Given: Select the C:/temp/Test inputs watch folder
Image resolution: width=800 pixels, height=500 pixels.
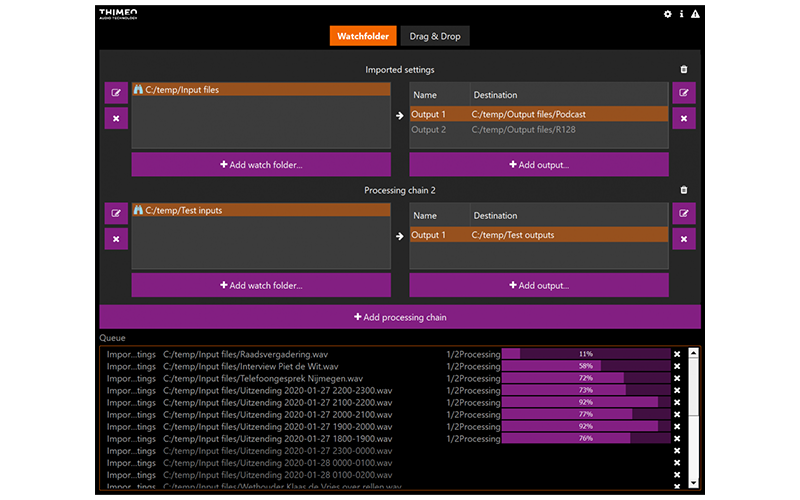Looking at the screenshot, I should tap(261, 210).
